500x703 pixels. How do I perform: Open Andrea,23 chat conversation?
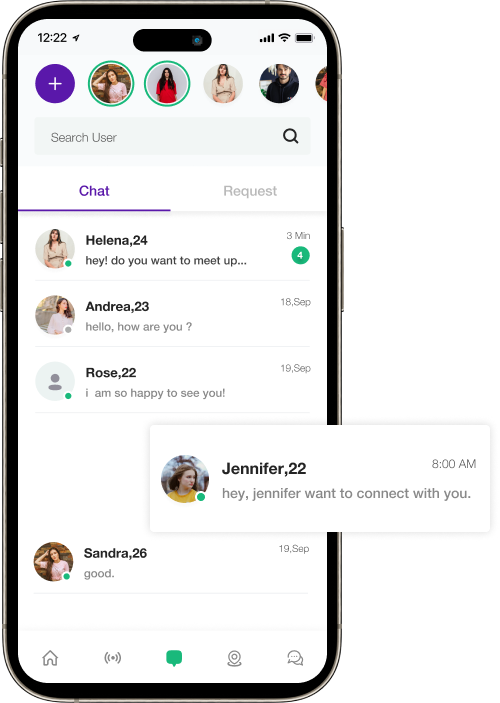coord(173,316)
